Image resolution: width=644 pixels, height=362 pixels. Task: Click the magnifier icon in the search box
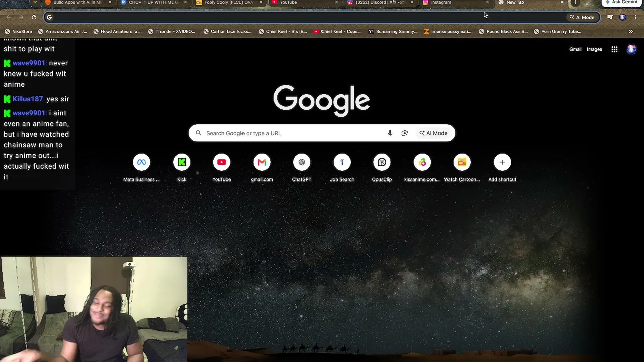point(198,133)
